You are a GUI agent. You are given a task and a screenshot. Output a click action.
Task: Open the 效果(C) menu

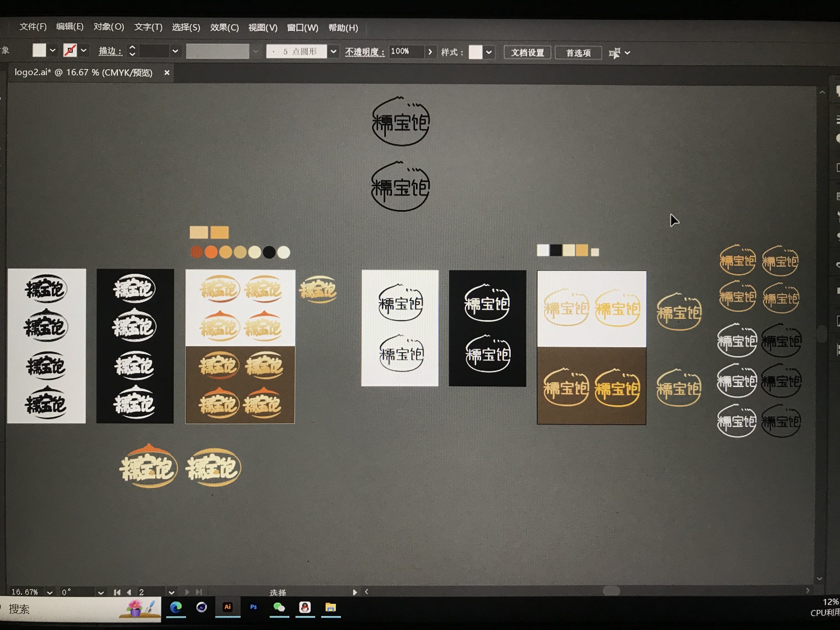[224, 27]
